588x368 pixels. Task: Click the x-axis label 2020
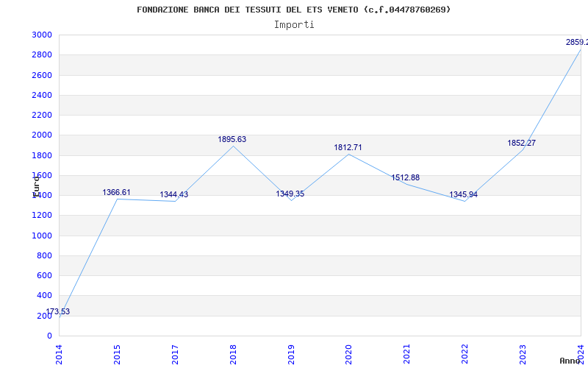pyautogui.click(x=348, y=355)
